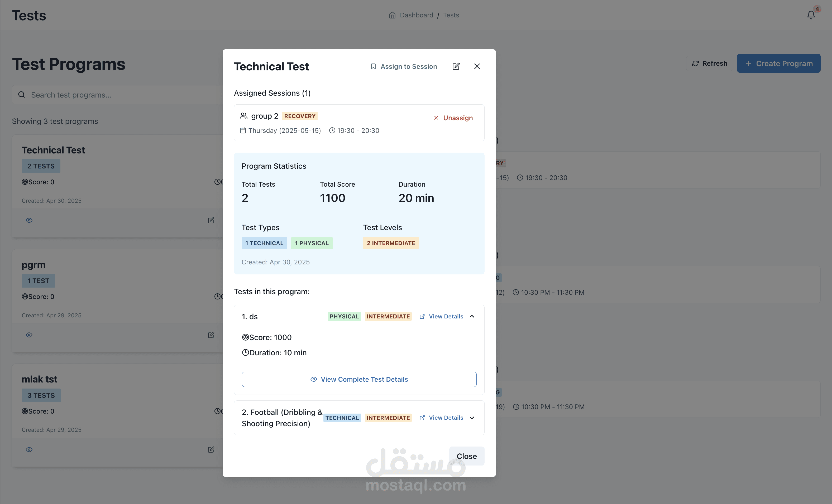Unassign the group 2 session
832x504 pixels.
(453, 118)
